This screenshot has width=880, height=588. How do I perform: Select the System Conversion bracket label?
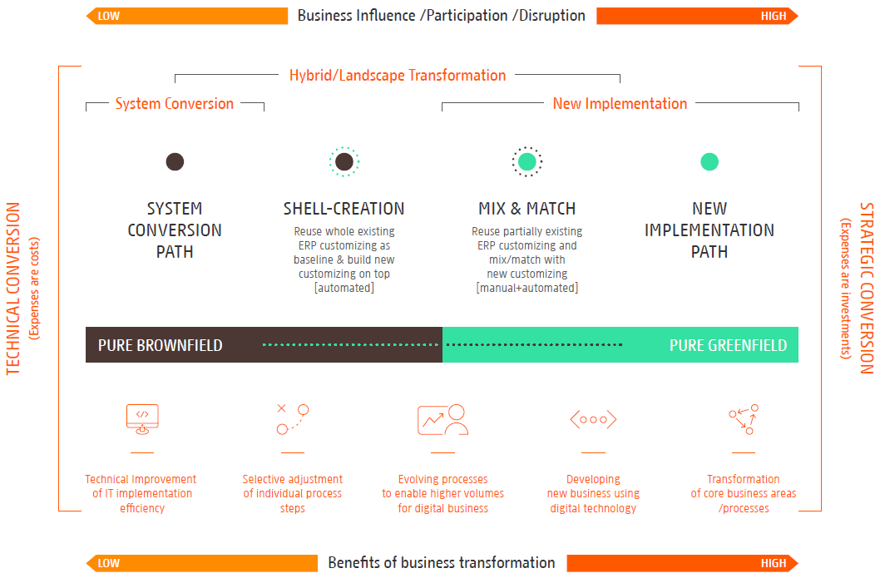click(175, 104)
